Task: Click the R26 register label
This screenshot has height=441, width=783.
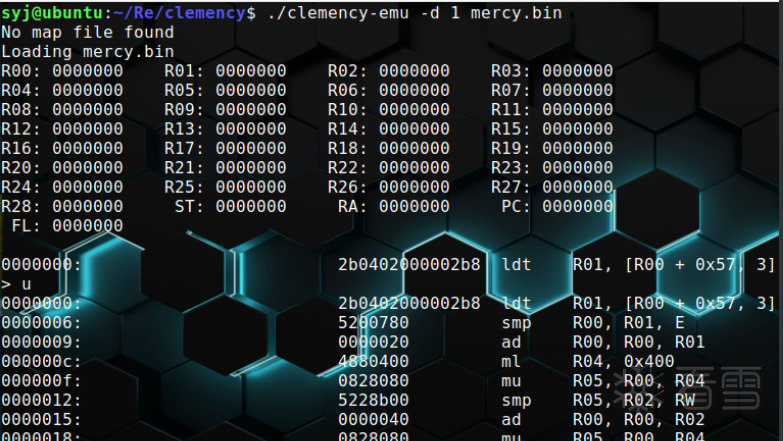Action: coord(348,187)
